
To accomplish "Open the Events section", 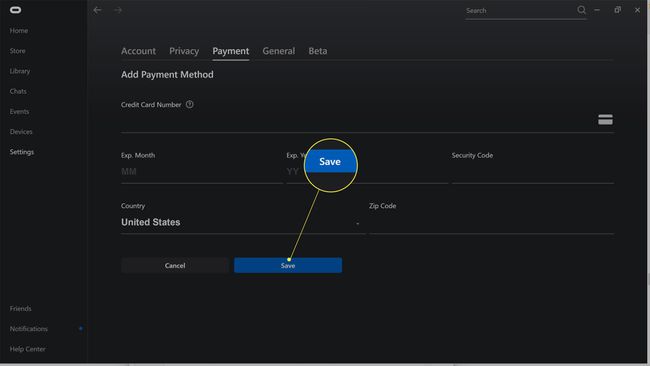I will (19, 111).
